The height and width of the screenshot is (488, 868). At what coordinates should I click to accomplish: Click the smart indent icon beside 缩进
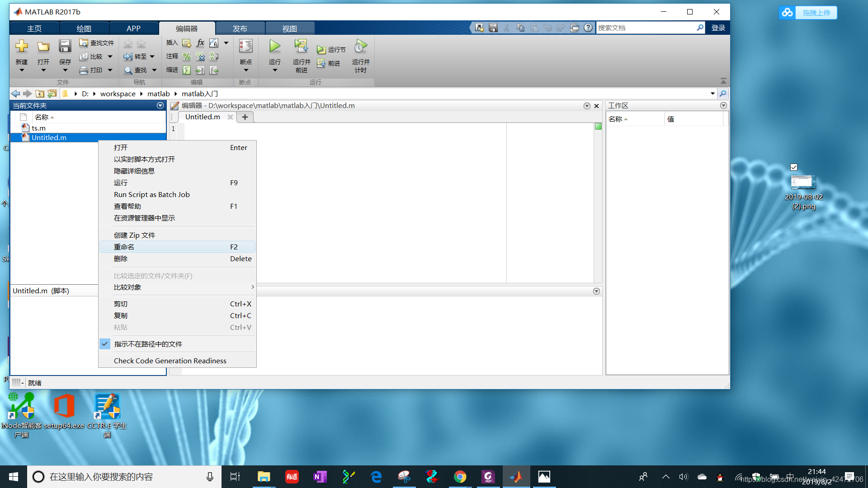click(187, 70)
